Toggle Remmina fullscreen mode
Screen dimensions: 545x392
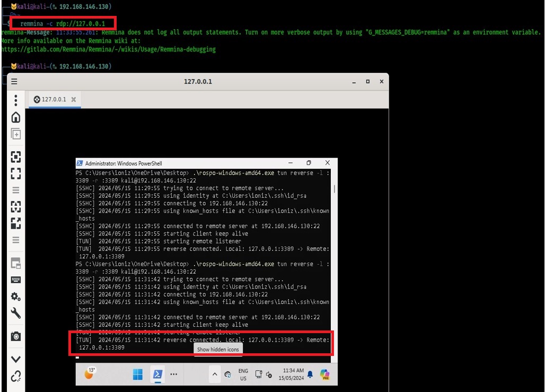click(16, 173)
